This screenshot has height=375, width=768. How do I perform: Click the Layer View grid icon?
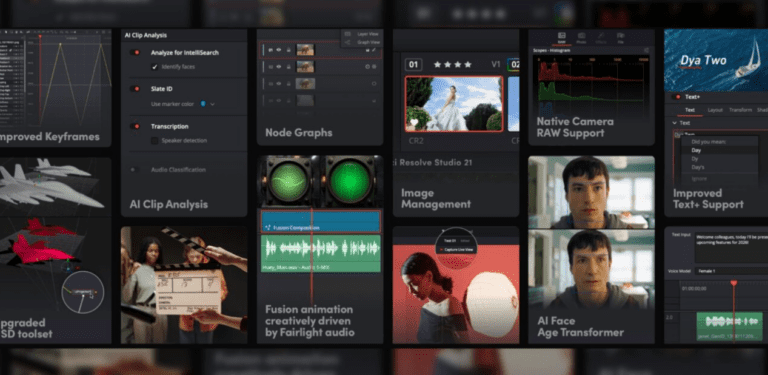click(x=348, y=34)
